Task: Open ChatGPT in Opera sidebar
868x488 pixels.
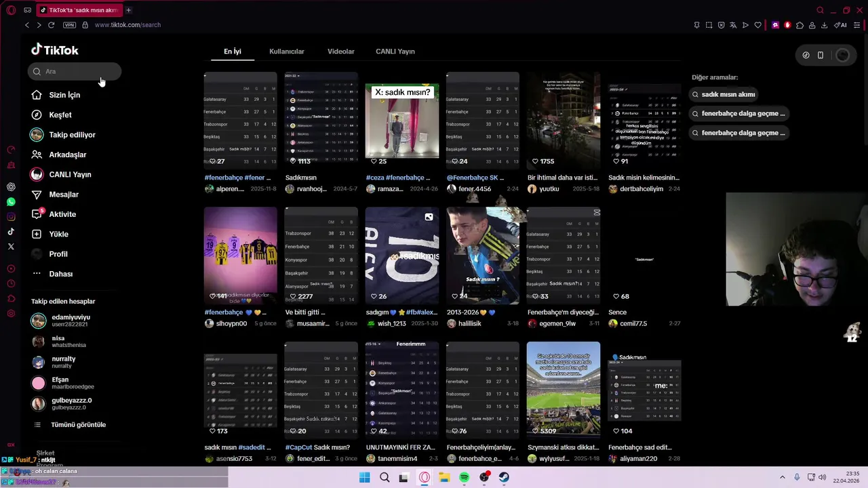Action: (11, 186)
